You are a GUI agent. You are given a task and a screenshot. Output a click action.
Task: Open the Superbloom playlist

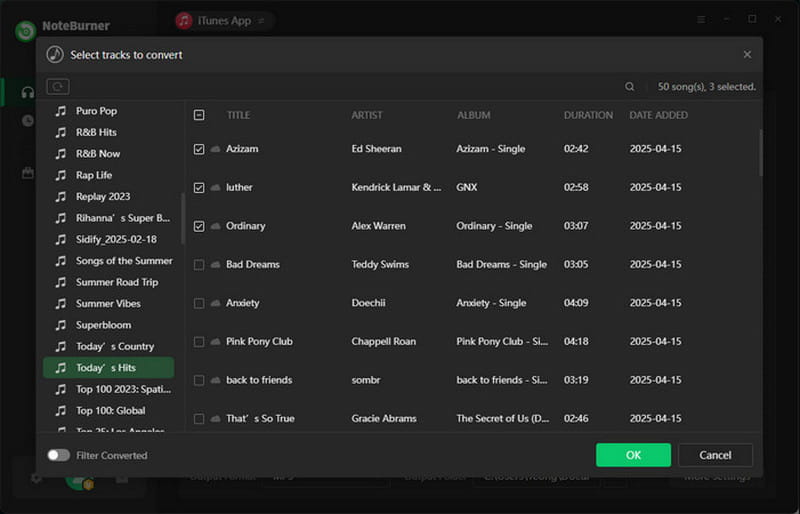click(x=109, y=325)
